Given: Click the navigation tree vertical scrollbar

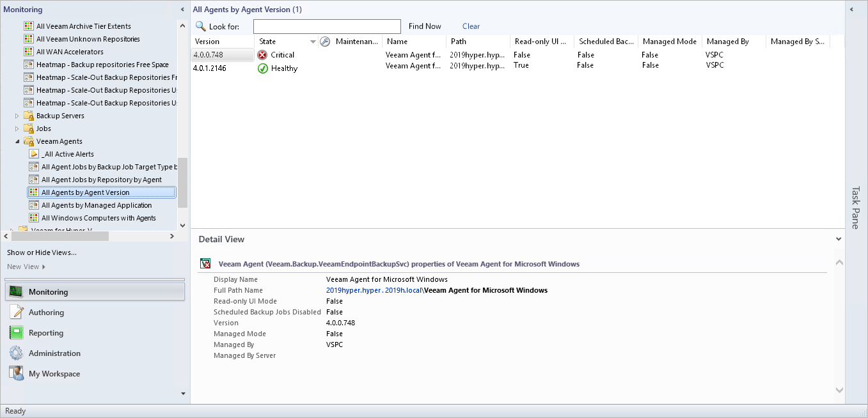Looking at the screenshot, I should tap(182, 183).
